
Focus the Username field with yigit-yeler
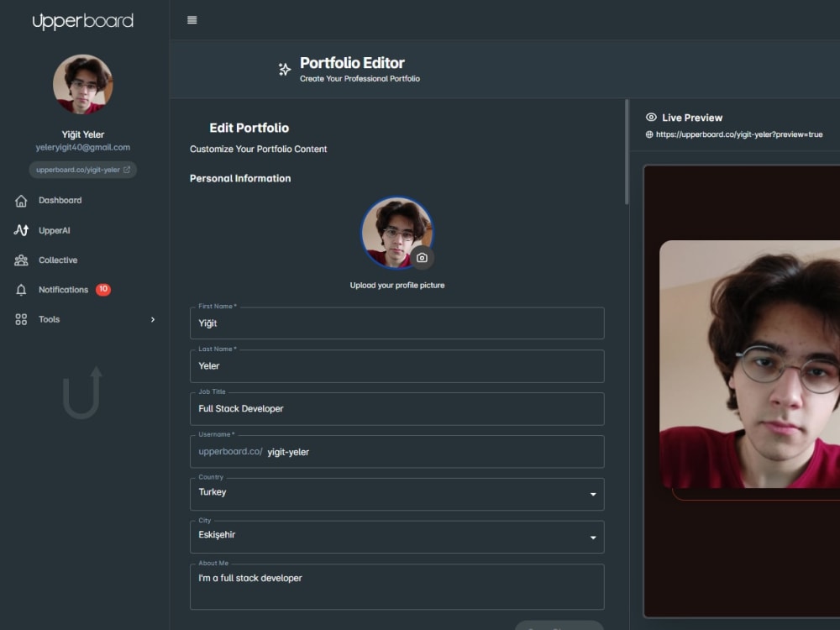tap(397, 452)
